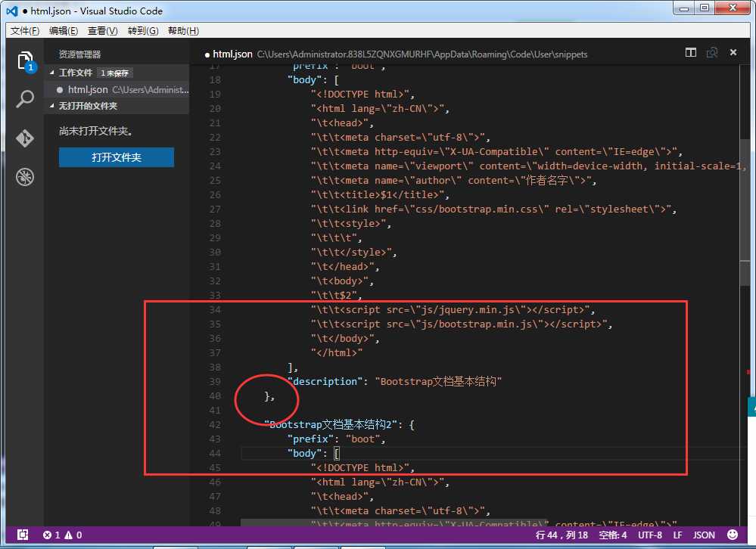Click the "body" key on line 44
The image size is (756, 549).
click(305, 453)
